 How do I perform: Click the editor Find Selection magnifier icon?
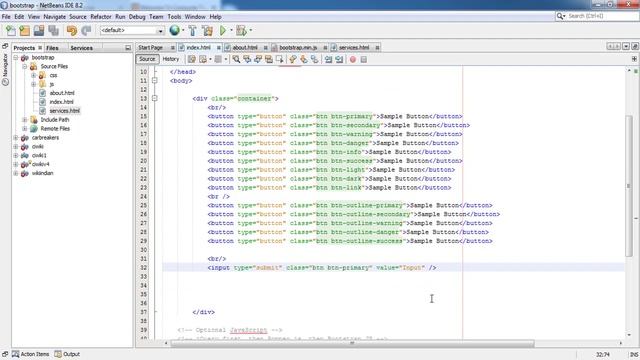point(236,59)
